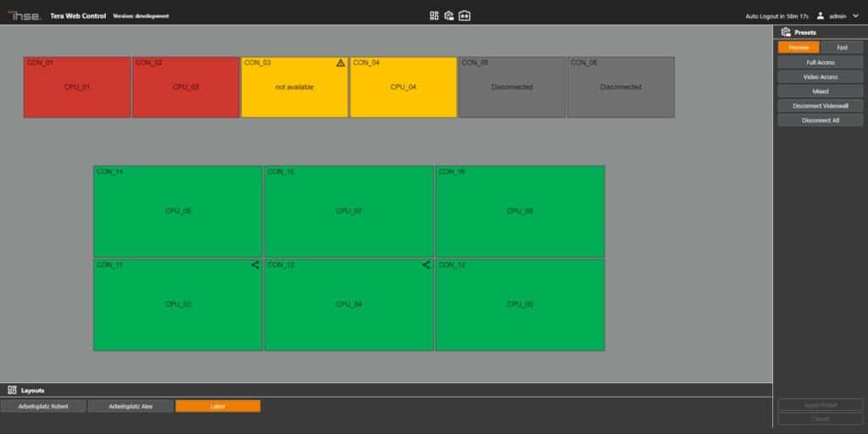Screen dimensions: 868x434
Task: Select the green CON_15 videowall tile
Action: point(349,211)
